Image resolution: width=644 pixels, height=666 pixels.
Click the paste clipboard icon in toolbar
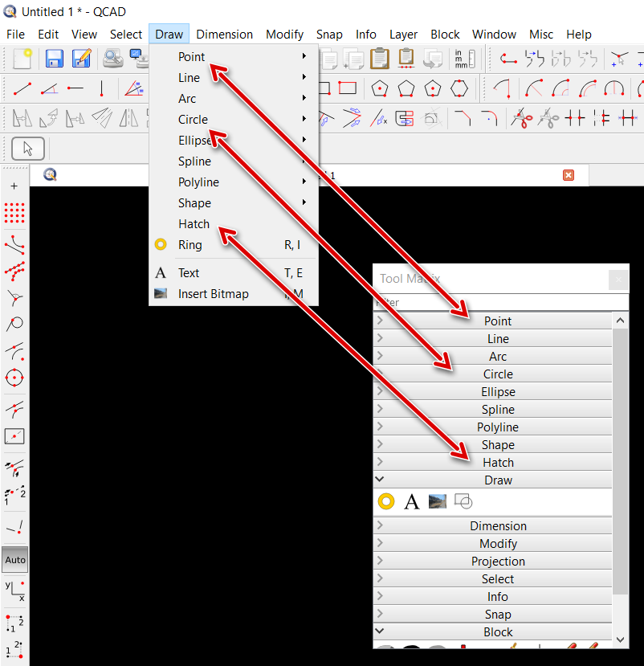click(380, 58)
